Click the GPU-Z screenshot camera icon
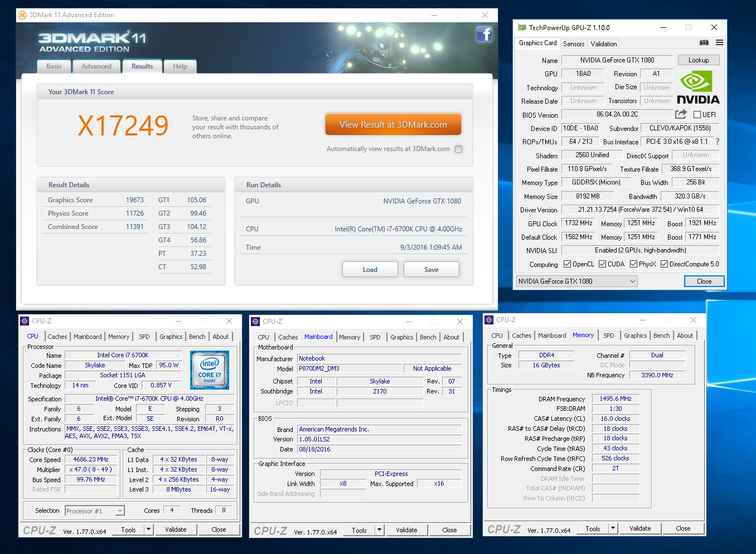756x554 pixels. (704, 42)
